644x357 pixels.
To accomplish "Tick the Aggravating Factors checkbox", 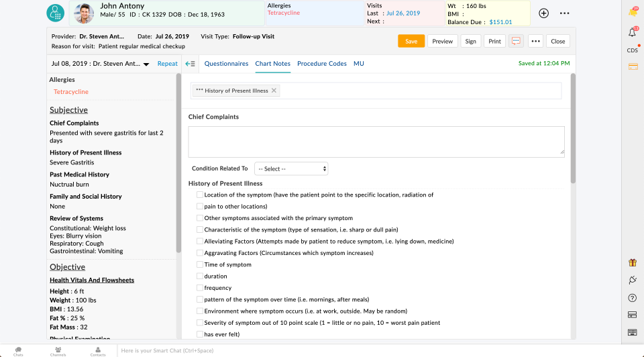I will click(200, 253).
